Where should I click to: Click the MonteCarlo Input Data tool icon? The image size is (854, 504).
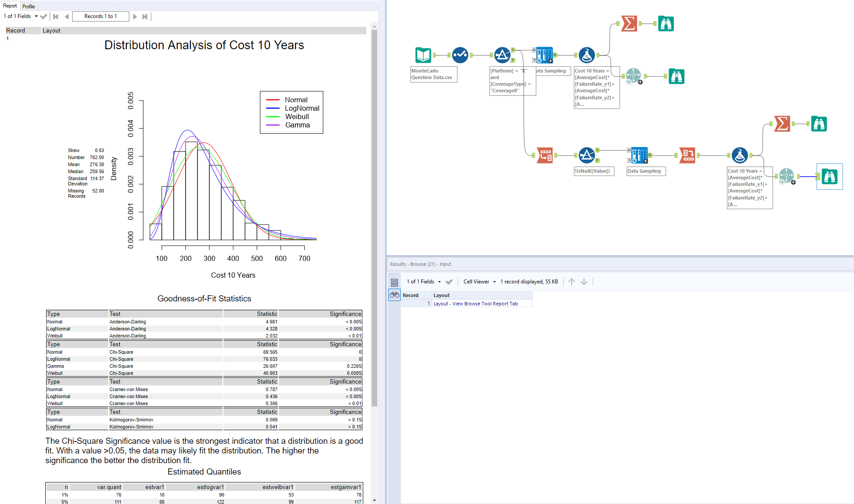click(423, 55)
